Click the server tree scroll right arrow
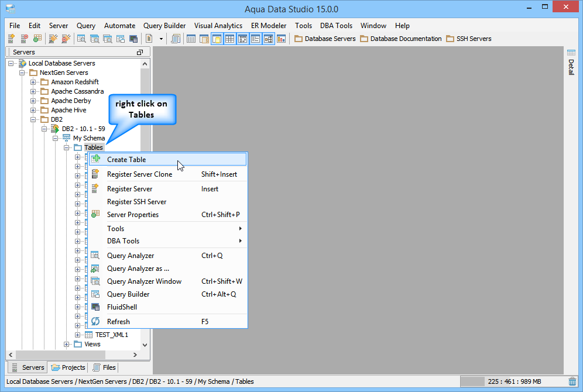Image resolution: width=583 pixels, height=392 pixels. tap(135, 355)
